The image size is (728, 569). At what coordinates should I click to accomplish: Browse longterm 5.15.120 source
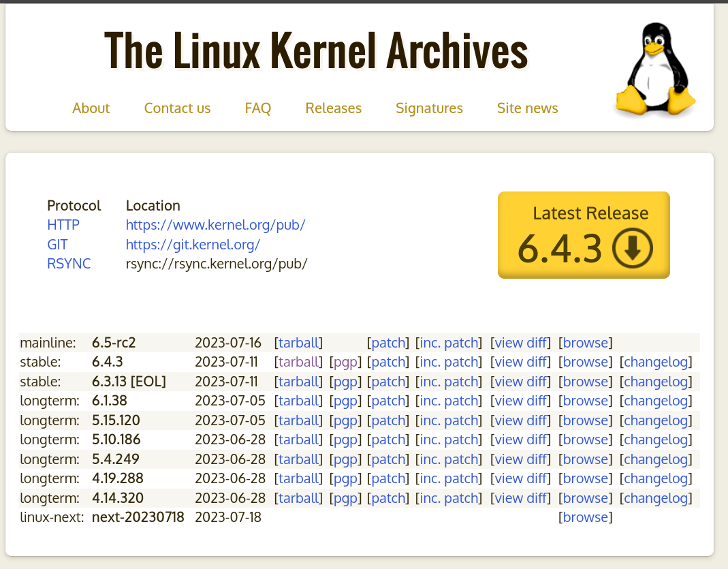(586, 420)
